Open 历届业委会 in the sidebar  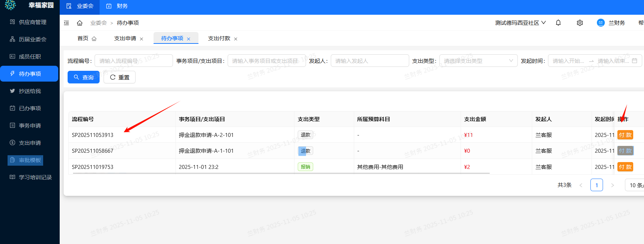(29, 39)
